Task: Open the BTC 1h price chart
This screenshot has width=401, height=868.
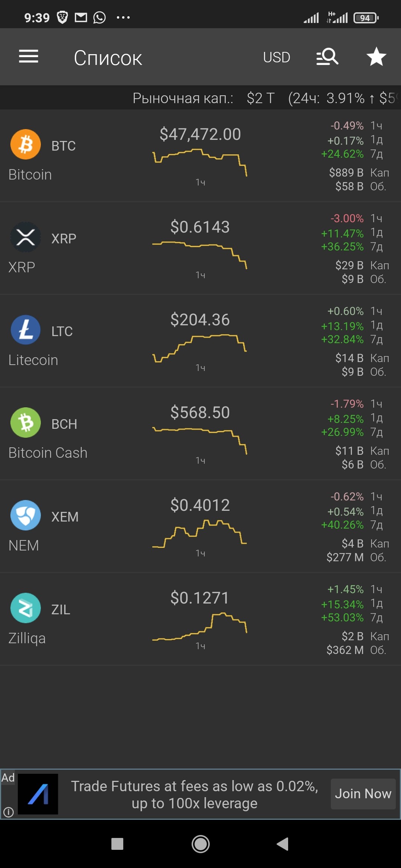Action: pyautogui.click(x=200, y=162)
